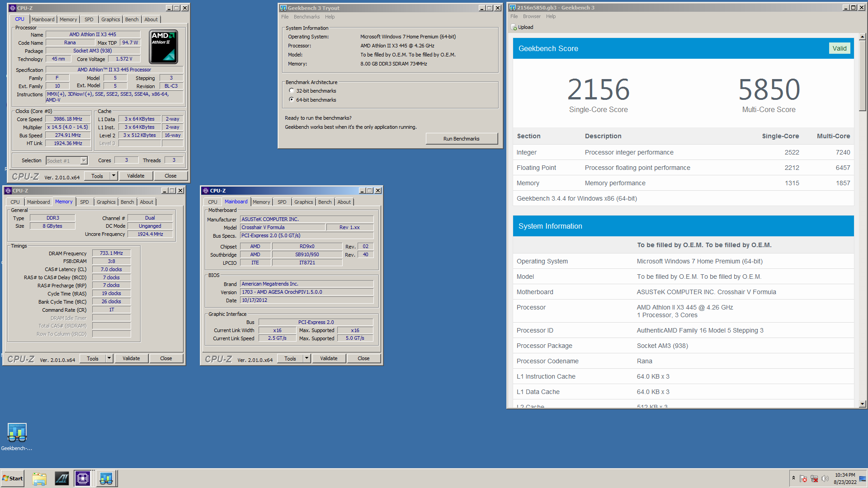The image size is (868, 488).
Task: Click Validate in the CPU-Z CPU window
Action: pyautogui.click(x=136, y=176)
